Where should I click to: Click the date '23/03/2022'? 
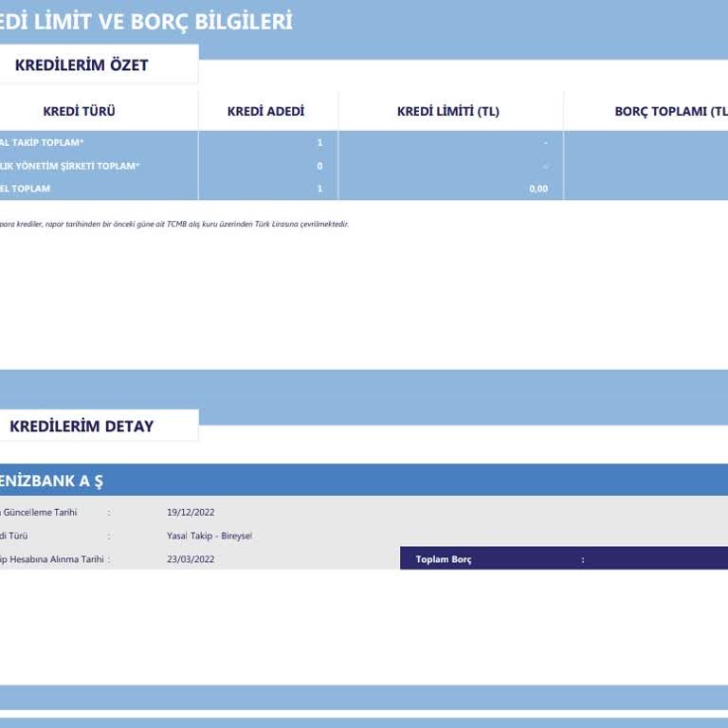[191, 559]
